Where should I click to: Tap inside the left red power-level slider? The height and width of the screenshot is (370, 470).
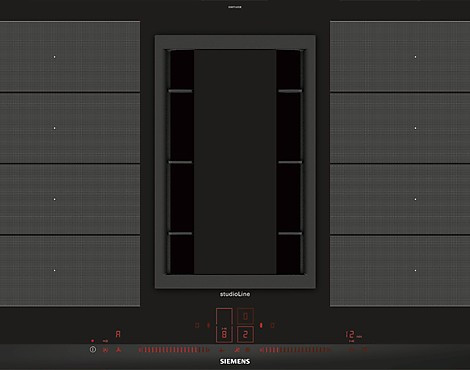[x=174, y=350]
